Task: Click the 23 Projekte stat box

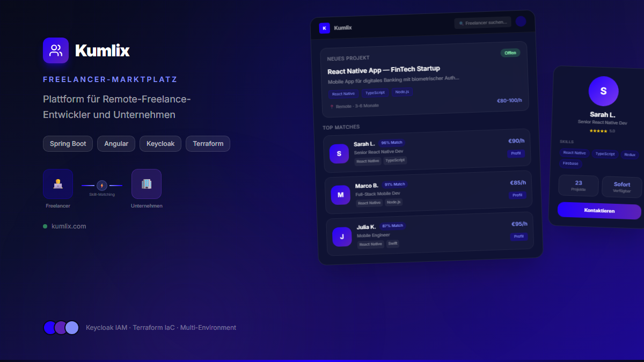Action: click(x=579, y=186)
